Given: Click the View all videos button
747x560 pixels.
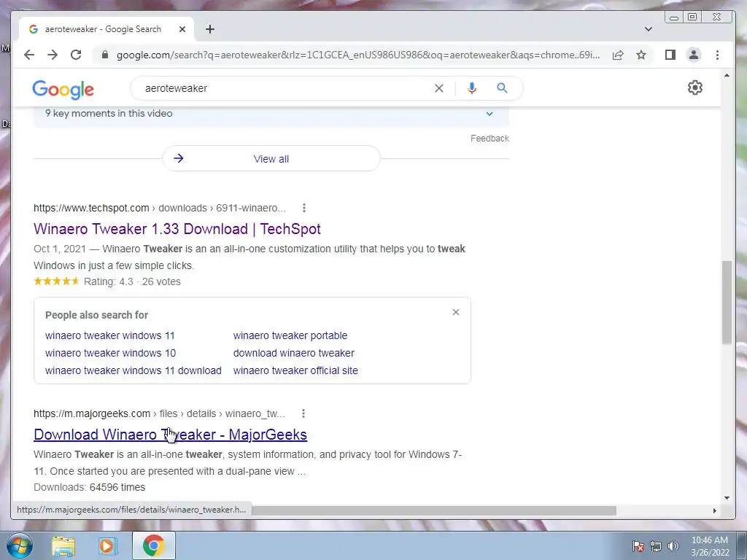Looking at the screenshot, I should [271, 158].
